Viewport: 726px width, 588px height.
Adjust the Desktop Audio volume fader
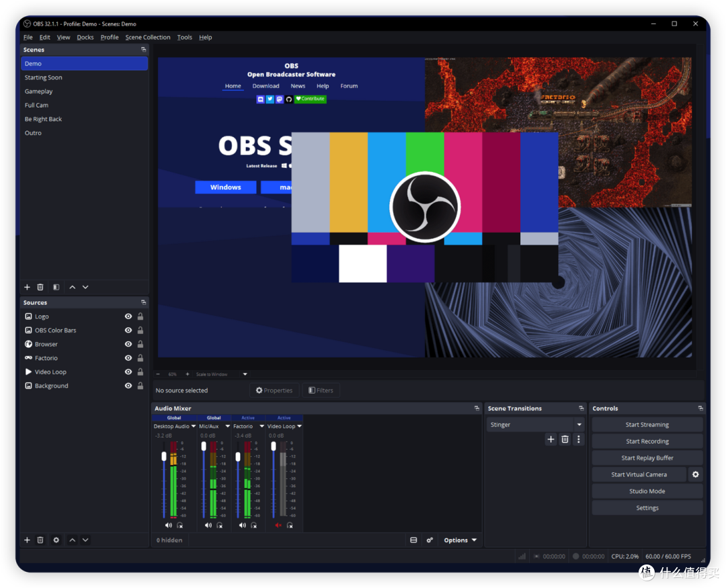[164, 456]
